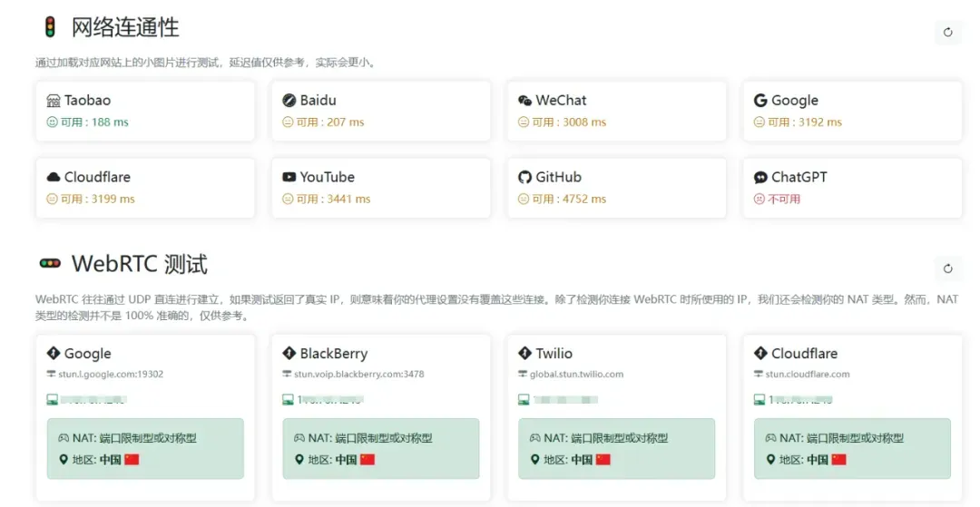The image size is (980, 507).
Task: Click the Taobao shop icon
Action: 54,101
